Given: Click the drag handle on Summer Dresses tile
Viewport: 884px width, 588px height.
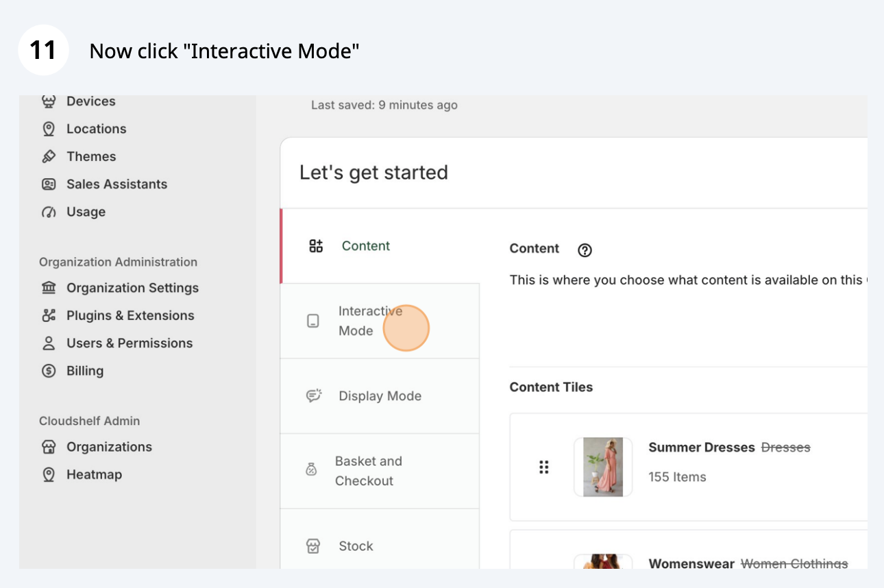Looking at the screenshot, I should [x=544, y=467].
